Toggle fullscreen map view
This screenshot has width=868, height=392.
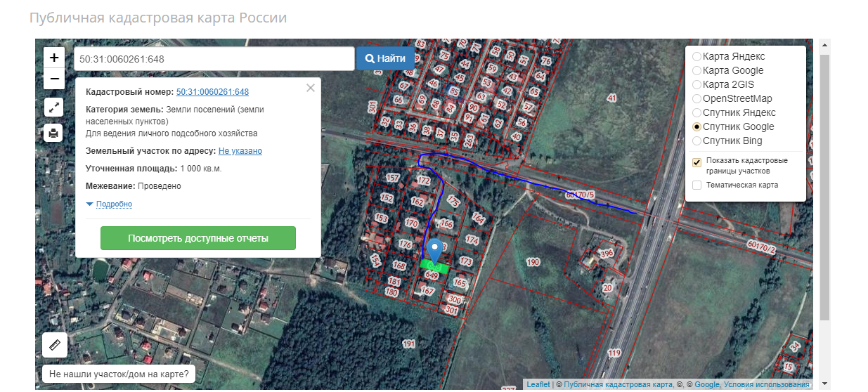54,107
